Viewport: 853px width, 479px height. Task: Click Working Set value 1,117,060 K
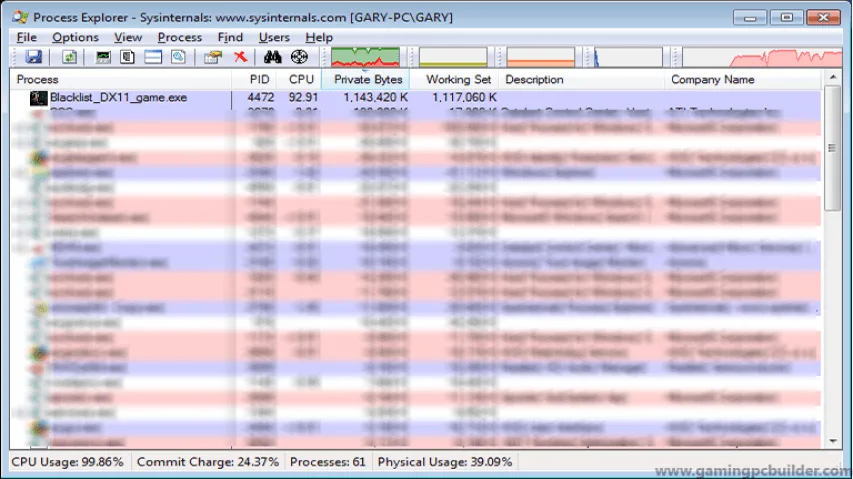coord(464,97)
